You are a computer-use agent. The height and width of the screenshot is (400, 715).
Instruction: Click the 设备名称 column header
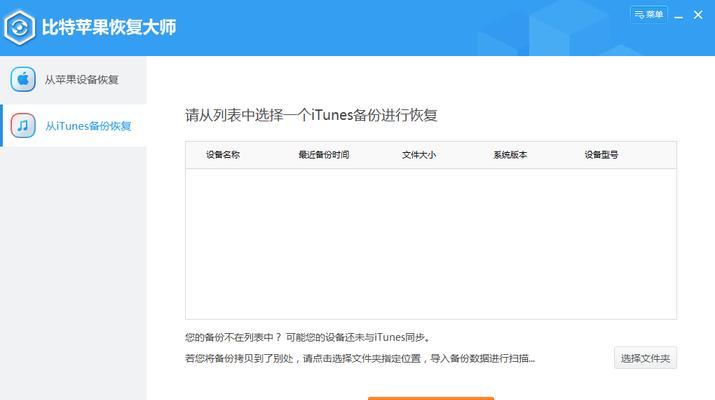[223, 155]
